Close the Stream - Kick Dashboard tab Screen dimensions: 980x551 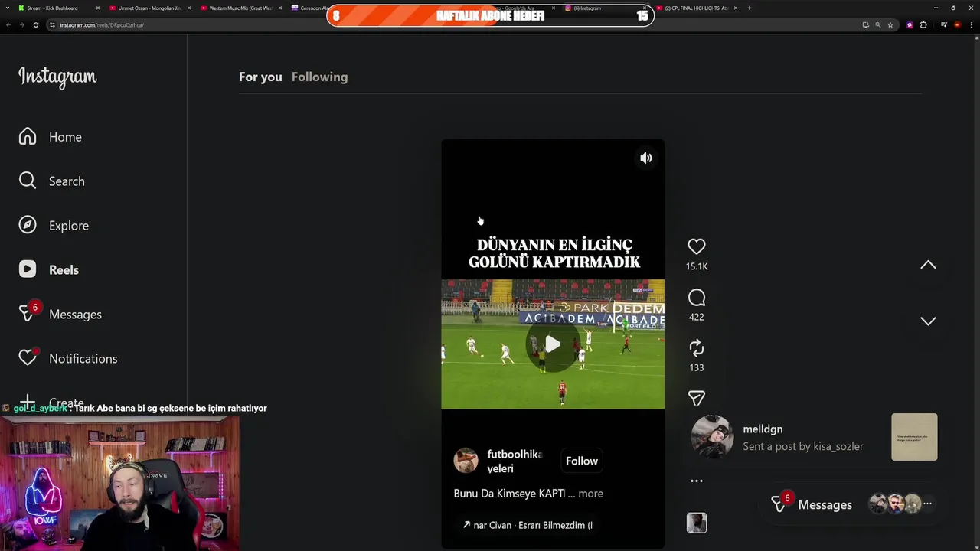(x=98, y=8)
